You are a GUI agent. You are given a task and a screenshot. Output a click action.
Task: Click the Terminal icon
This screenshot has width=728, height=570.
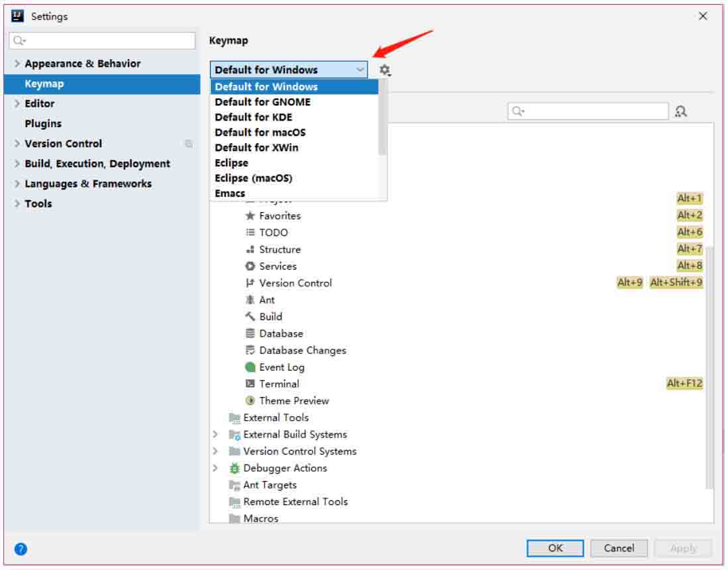[250, 384]
